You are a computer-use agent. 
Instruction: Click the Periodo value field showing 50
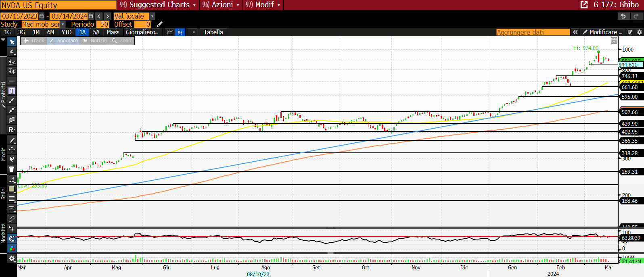click(x=102, y=24)
